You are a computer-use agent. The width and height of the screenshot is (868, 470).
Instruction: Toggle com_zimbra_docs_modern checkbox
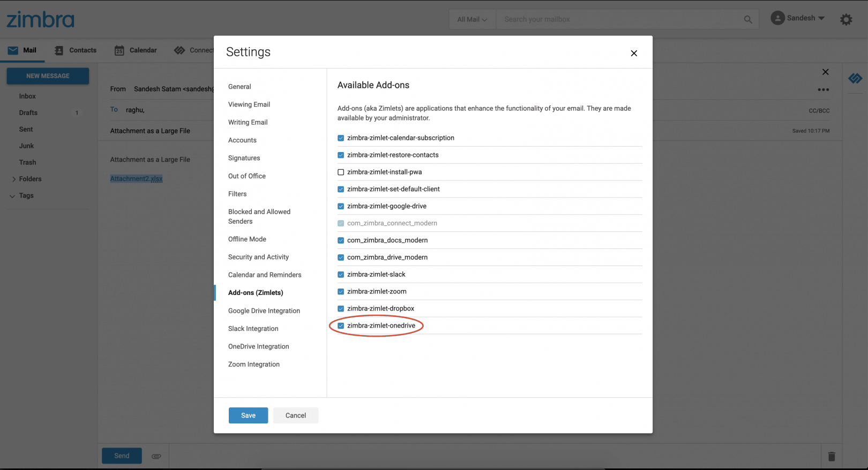click(x=341, y=240)
